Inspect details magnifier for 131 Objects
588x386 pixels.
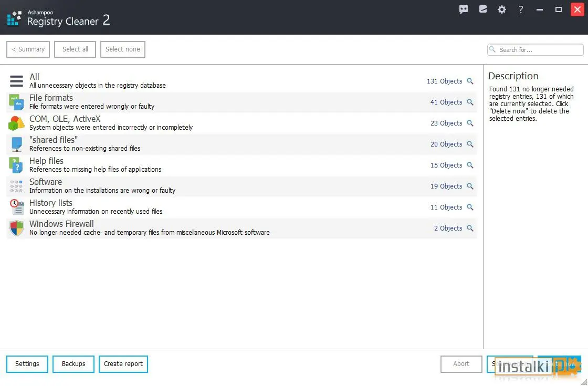tap(470, 81)
